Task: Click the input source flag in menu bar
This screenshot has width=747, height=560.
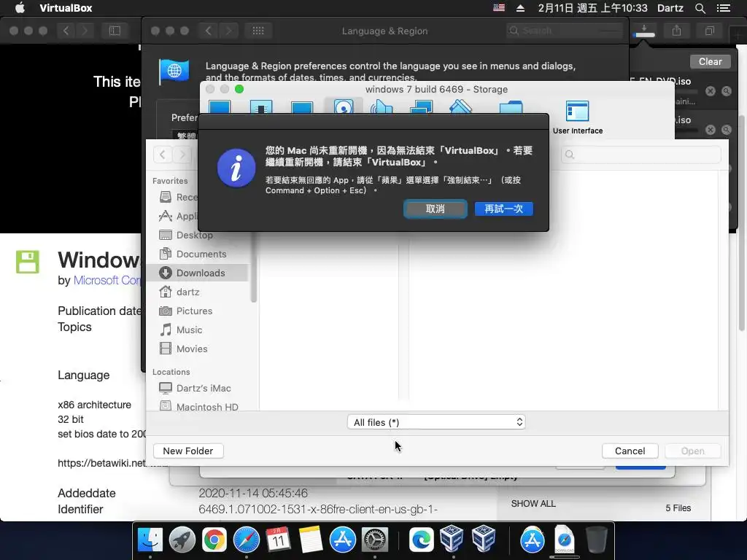Action: coord(499,7)
